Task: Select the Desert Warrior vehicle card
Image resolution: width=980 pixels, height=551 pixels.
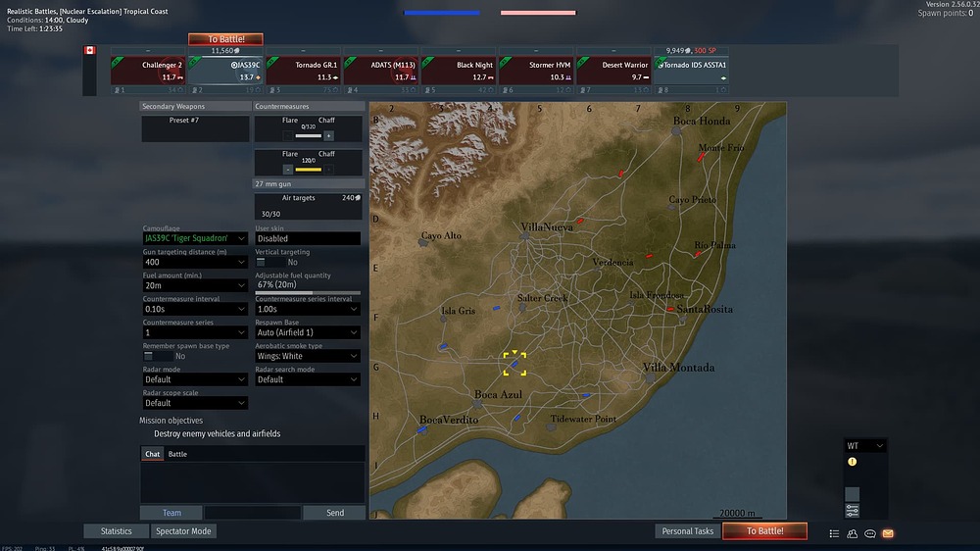Action: click(x=612, y=71)
